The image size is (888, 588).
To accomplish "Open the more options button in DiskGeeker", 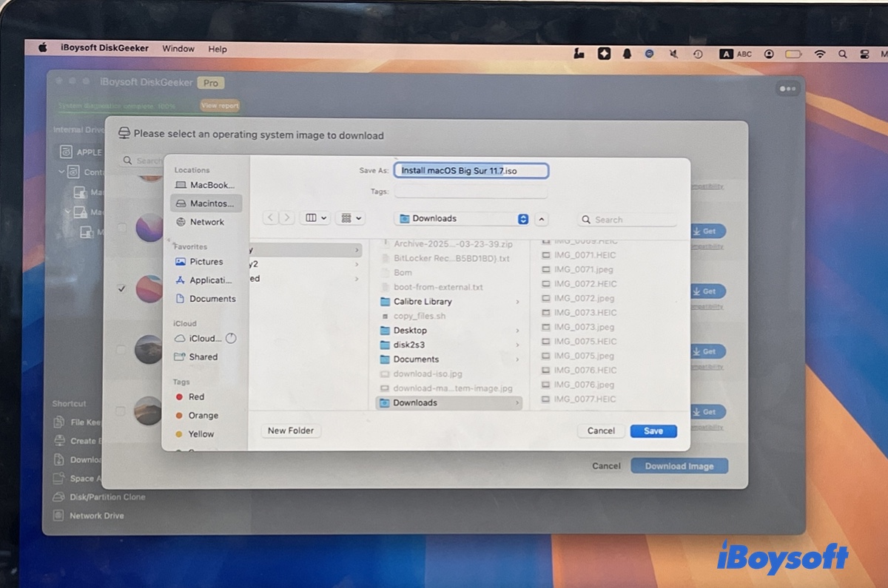I will (x=787, y=89).
